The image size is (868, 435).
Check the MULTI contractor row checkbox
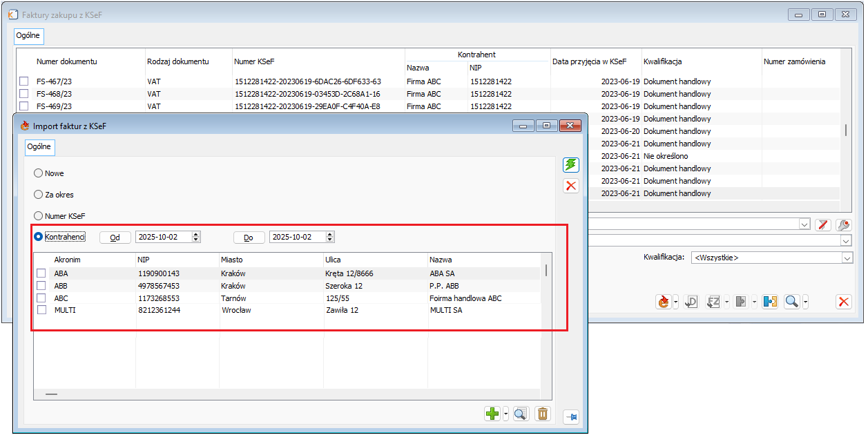click(41, 310)
